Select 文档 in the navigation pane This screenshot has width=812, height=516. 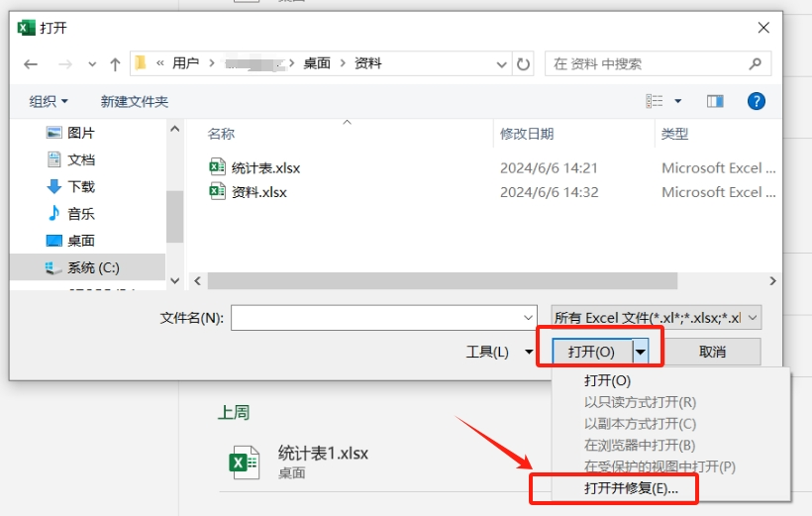coord(81,159)
